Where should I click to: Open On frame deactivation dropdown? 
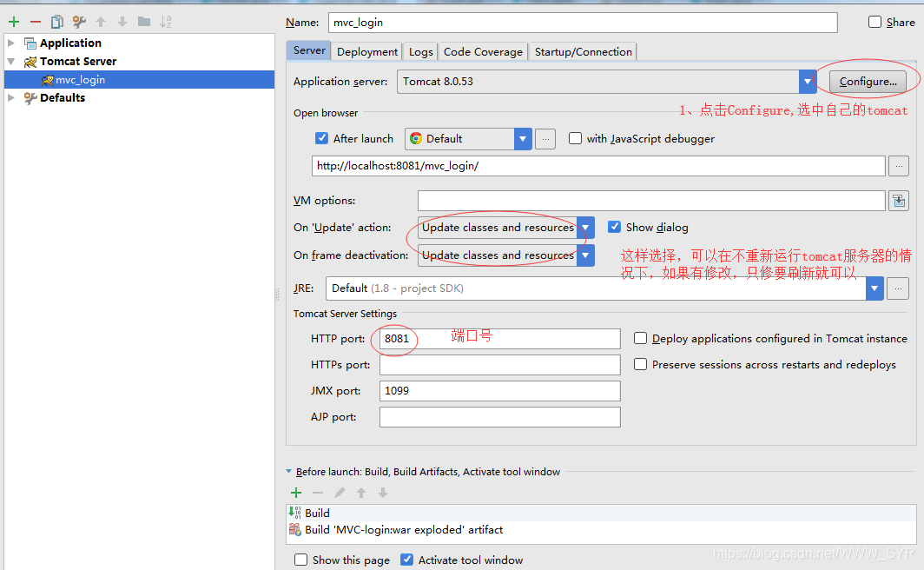pos(585,255)
